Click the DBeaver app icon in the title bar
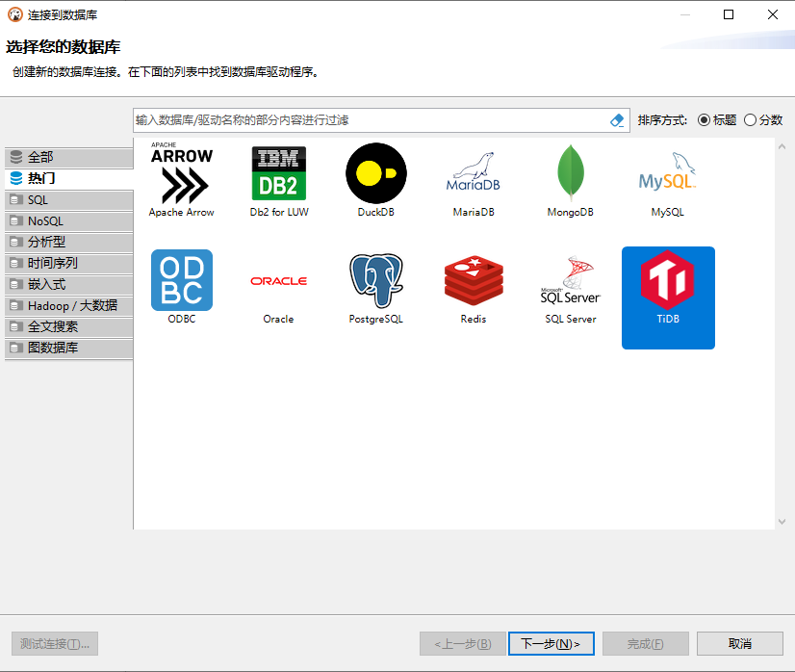Viewport: 795px width, 672px height. coord(14,14)
